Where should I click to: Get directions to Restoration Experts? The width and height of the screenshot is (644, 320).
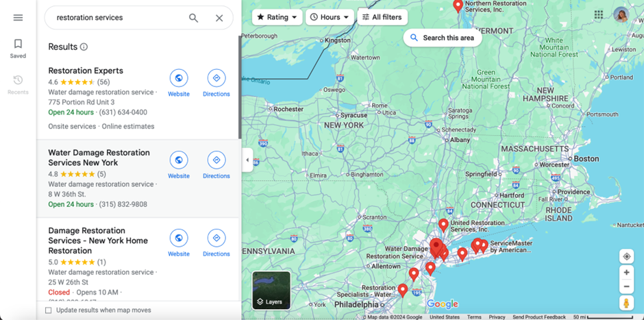click(x=216, y=78)
